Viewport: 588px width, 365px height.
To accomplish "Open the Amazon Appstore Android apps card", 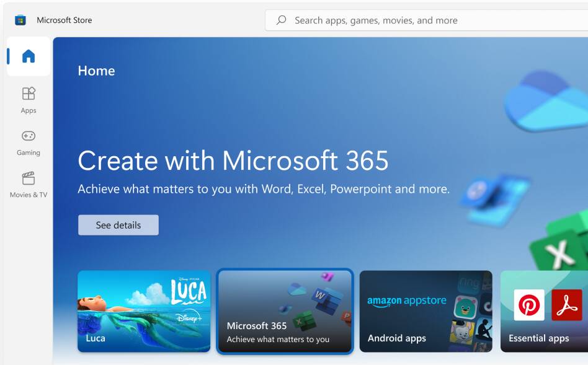I will [425, 312].
